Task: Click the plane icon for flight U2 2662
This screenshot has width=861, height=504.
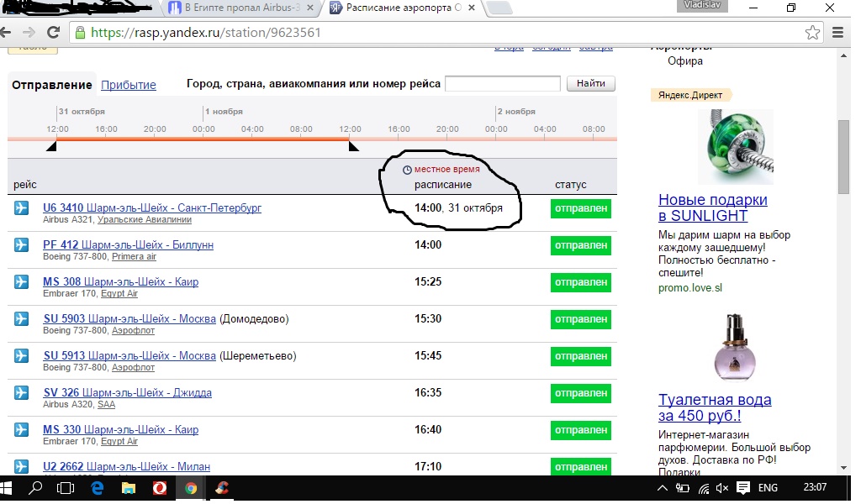Action: tap(21, 466)
